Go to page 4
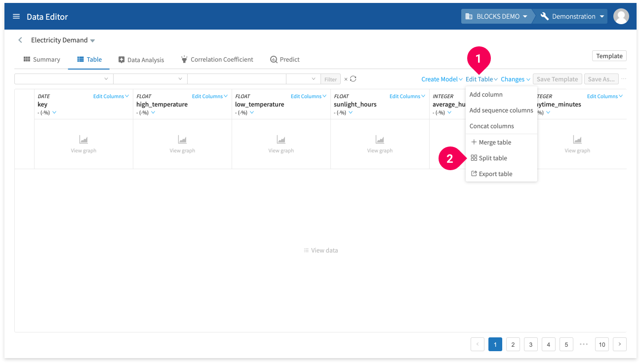Screen dimensions: 641x364 549,344
